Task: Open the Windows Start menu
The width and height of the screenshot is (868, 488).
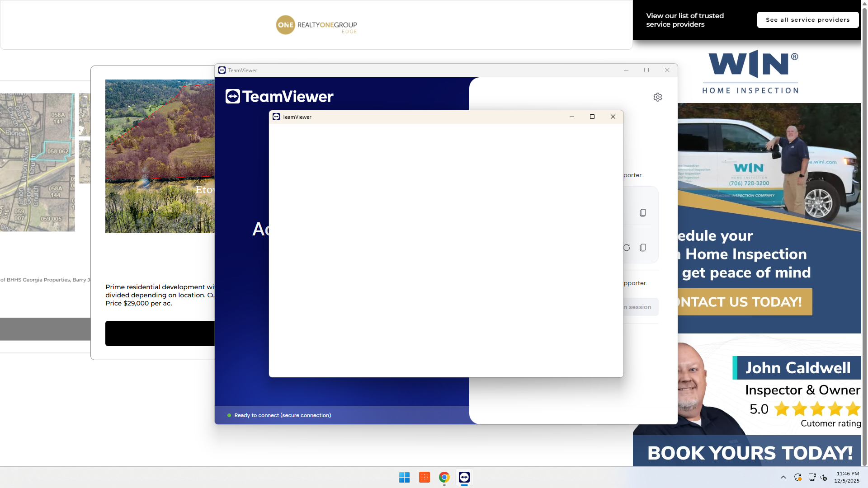Action: 404,477
